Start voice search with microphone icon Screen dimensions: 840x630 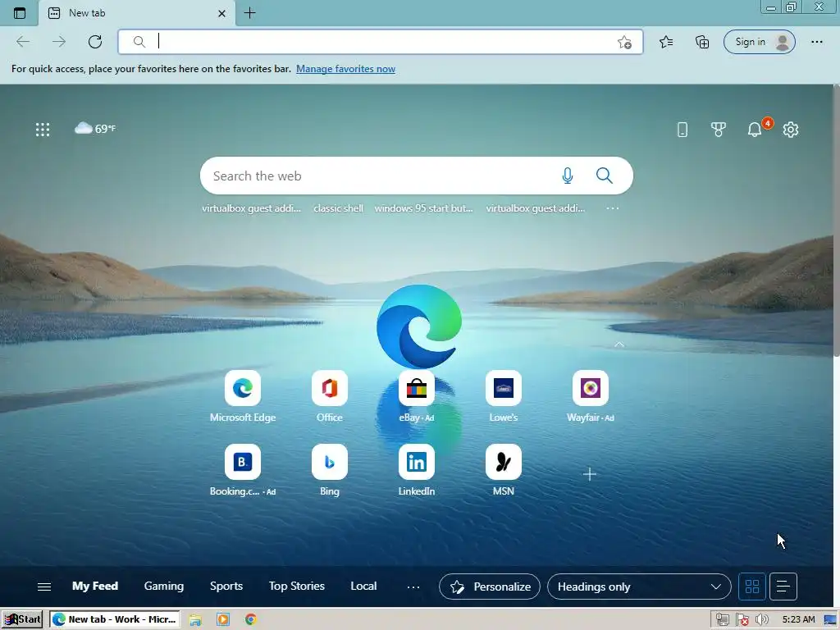click(568, 176)
